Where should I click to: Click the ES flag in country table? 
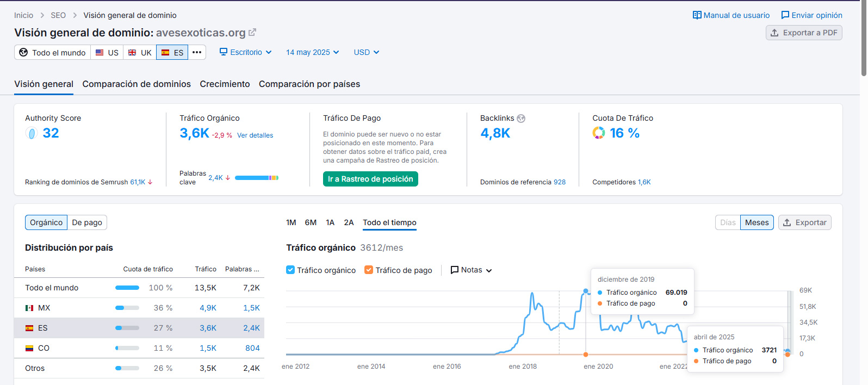[x=29, y=328]
